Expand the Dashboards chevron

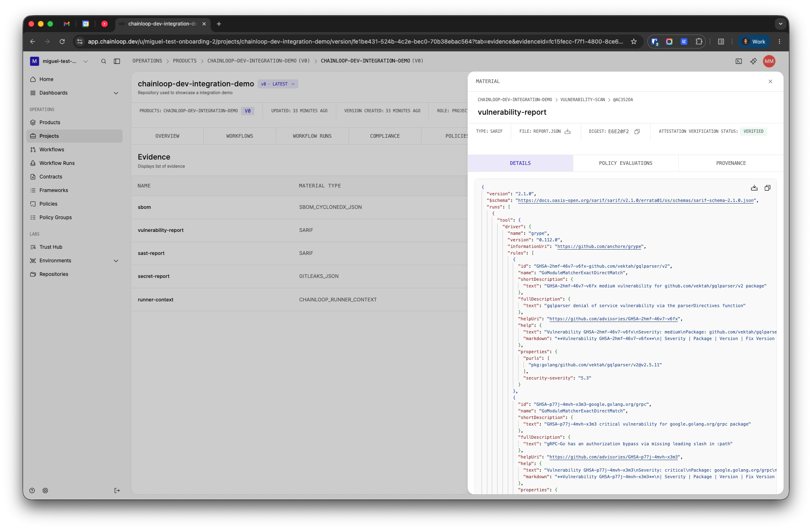point(116,93)
